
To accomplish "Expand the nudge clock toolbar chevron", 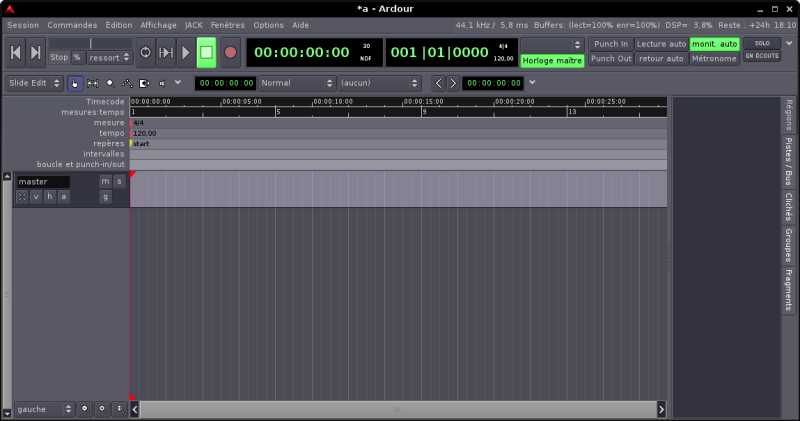I will pos(532,82).
